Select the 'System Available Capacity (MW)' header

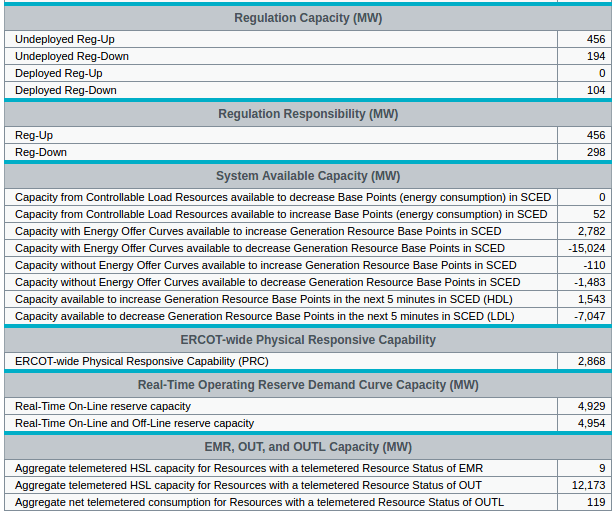308,176
